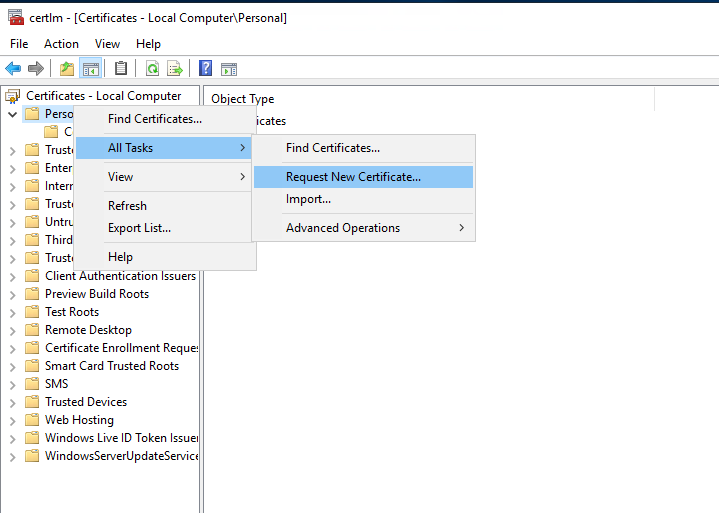Click the clipboard toolbar icon

[x=121, y=69]
